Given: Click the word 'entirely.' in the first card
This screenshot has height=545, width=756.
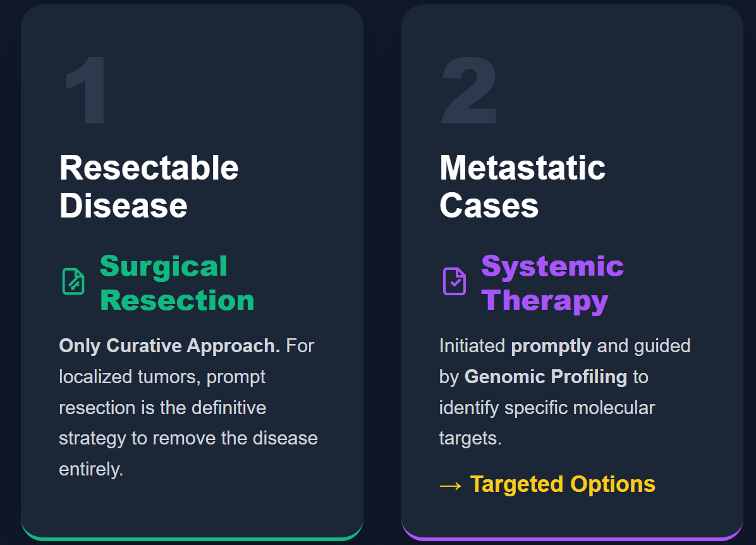Looking at the screenshot, I should (x=91, y=470).
